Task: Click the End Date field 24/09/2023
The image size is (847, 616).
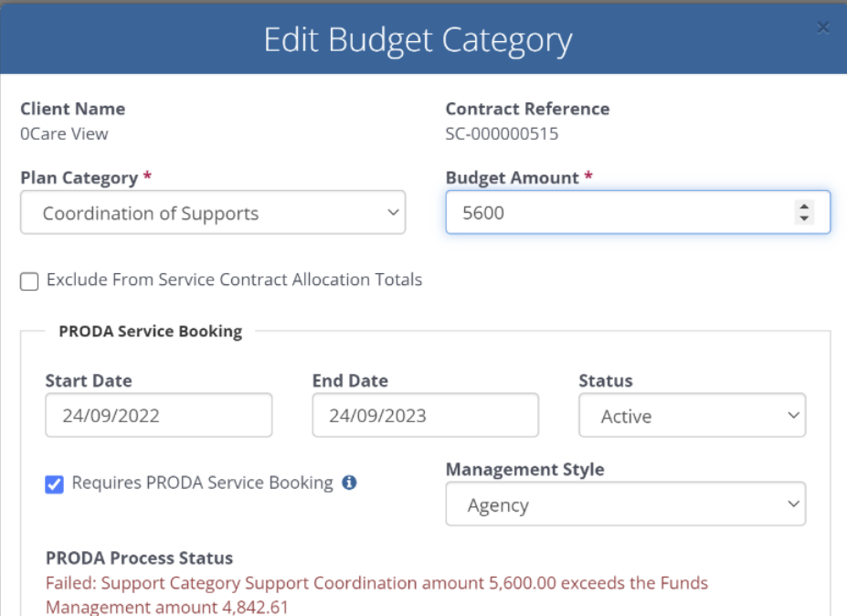Action: point(425,415)
